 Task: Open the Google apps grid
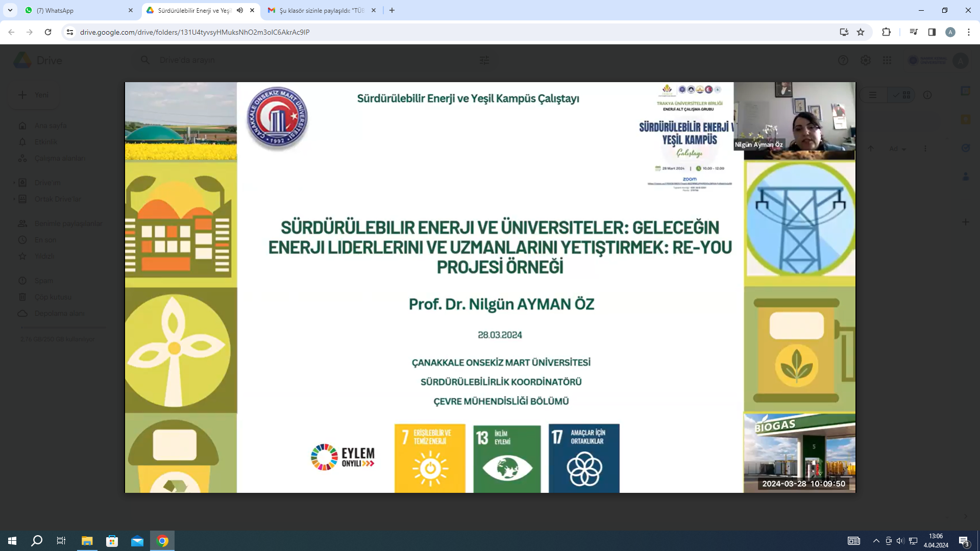click(887, 60)
